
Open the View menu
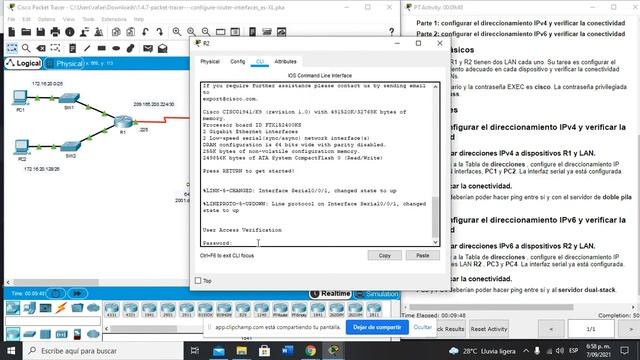[69, 19]
